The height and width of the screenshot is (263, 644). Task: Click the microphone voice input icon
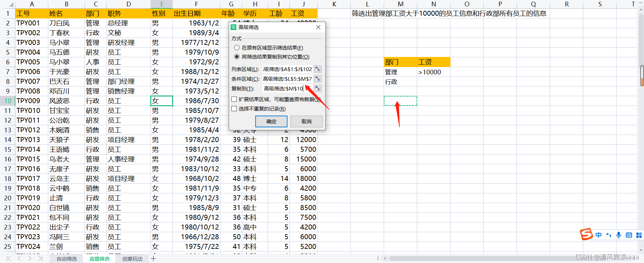(619, 235)
